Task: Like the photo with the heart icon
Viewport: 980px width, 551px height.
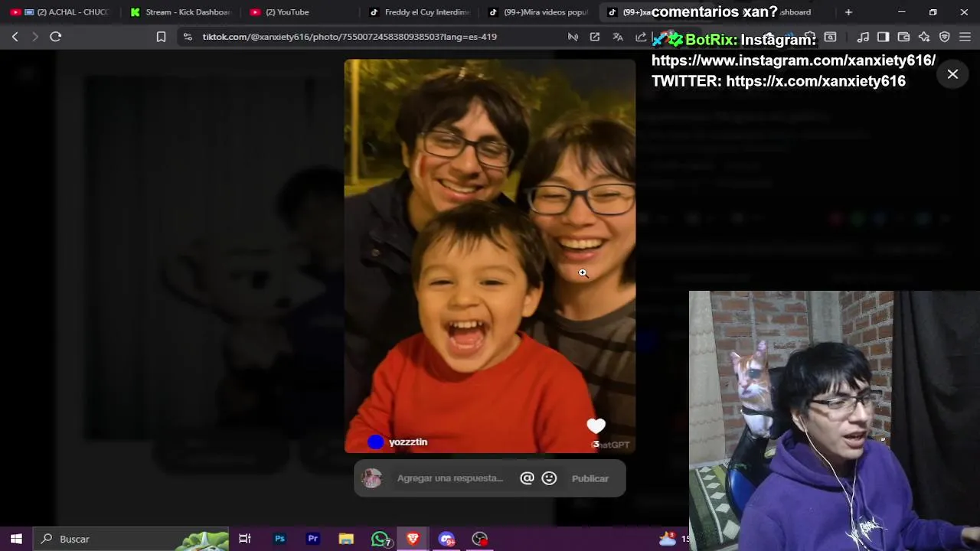Action: pos(596,426)
